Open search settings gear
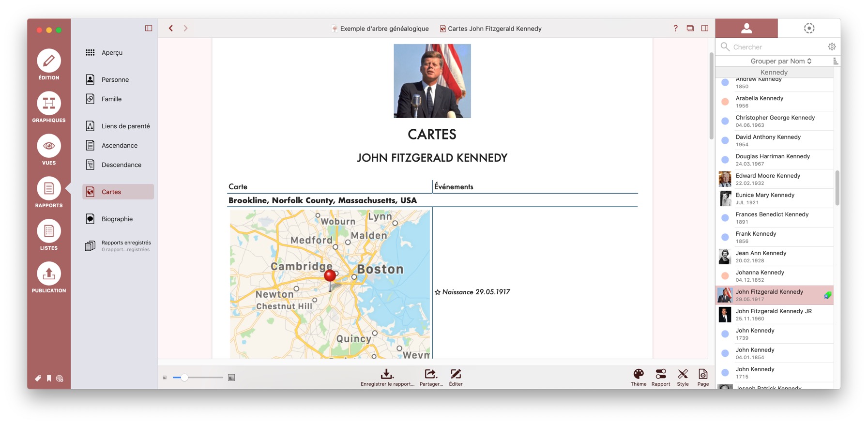 click(x=832, y=47)
